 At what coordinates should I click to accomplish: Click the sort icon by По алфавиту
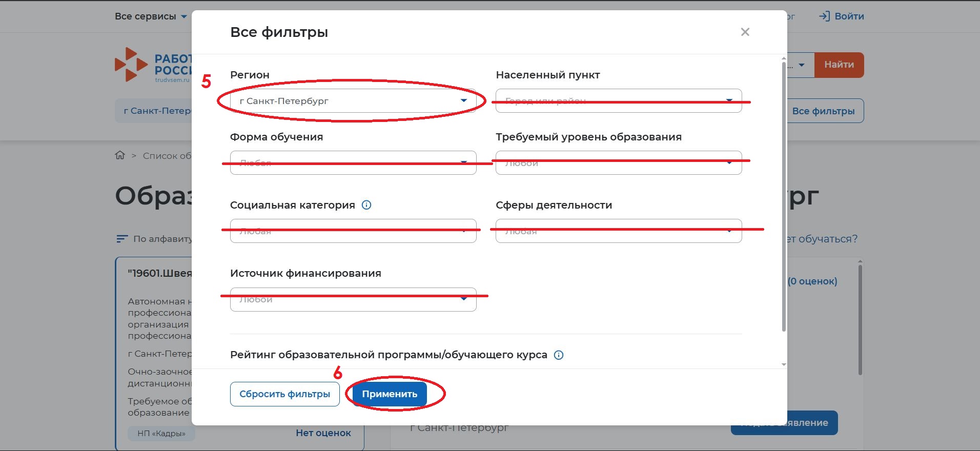121,239
